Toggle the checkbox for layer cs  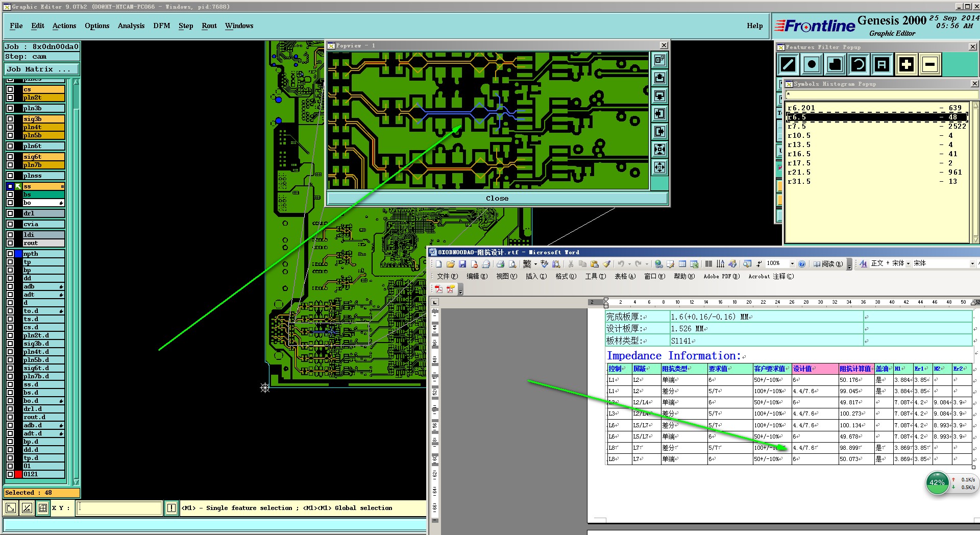click(10, 89)
